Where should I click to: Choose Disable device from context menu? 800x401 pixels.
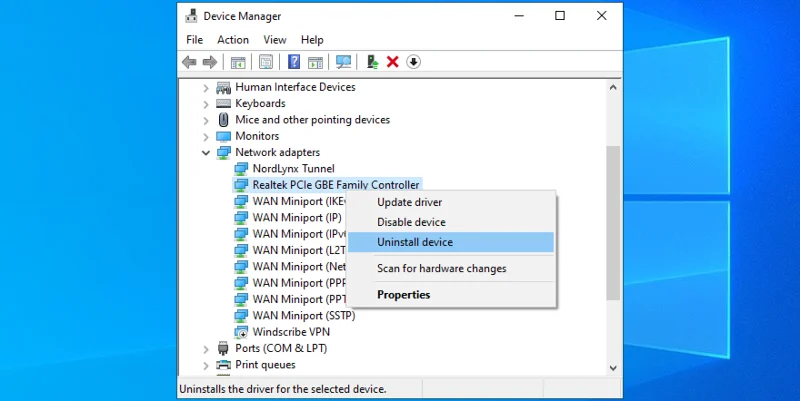point(451,222)
